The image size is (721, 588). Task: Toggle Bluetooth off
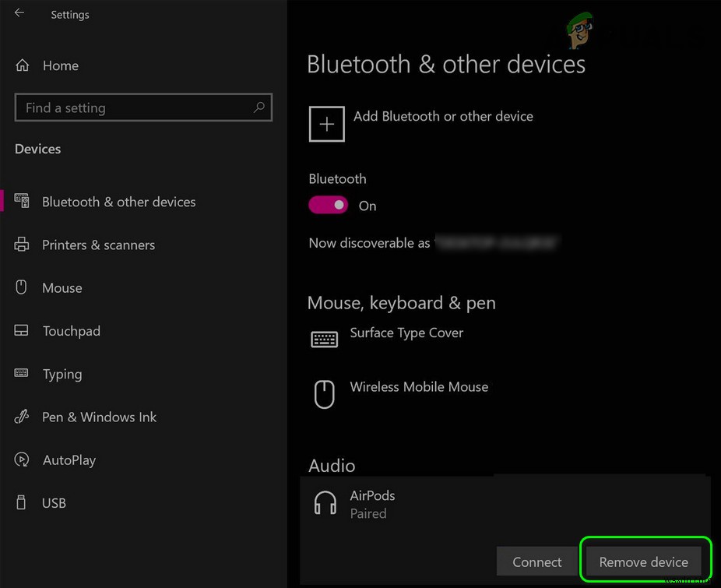click(328, 205)
